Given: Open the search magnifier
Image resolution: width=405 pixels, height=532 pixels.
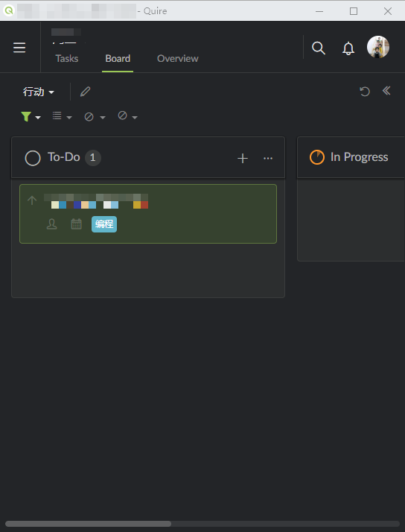Looking at the screenshot, I should click(319, 48).
